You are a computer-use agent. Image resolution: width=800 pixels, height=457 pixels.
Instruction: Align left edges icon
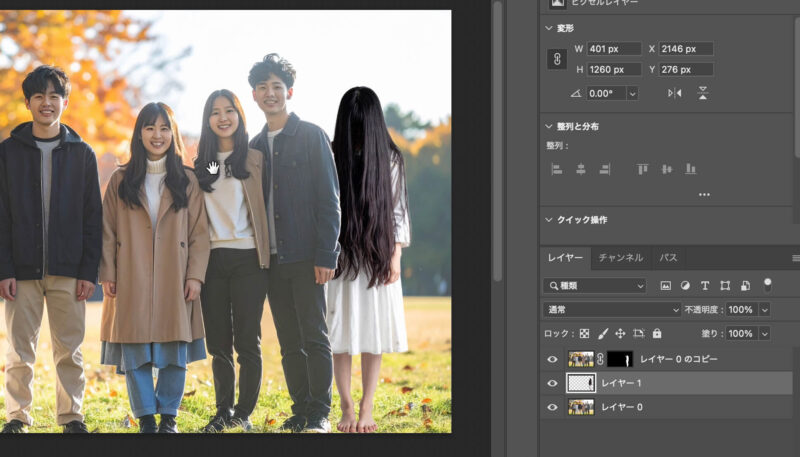pos(557,169)
